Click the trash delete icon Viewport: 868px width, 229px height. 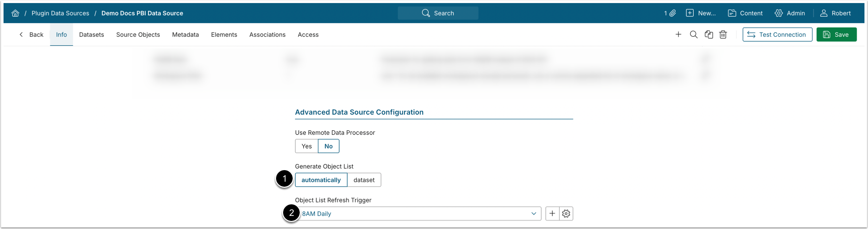[723, 35]
